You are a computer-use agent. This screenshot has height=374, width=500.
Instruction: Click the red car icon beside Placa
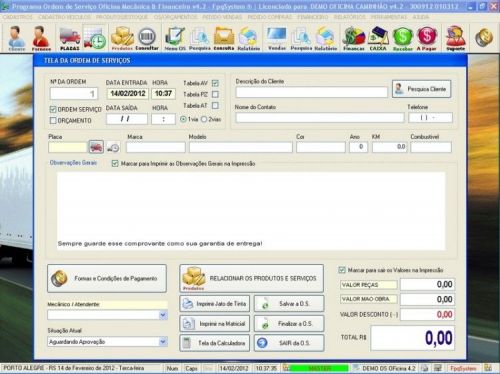pyautogui.click(x=96, y=147)
